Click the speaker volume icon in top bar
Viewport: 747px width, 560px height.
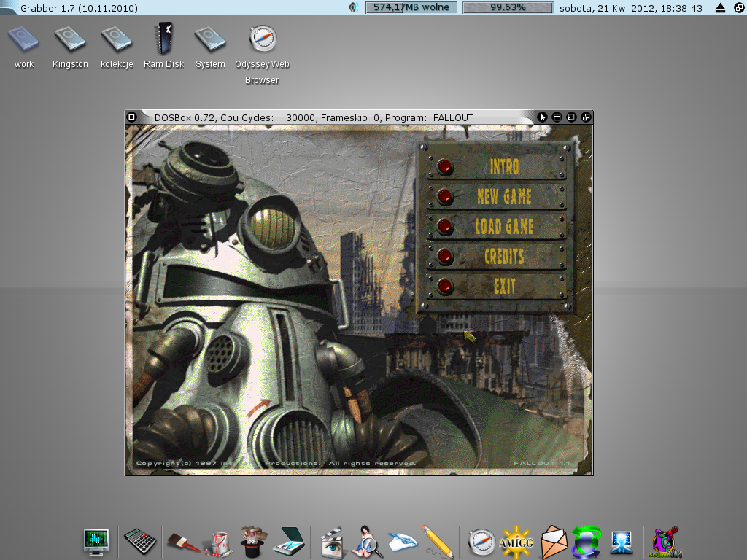click(x=354, y=7)
